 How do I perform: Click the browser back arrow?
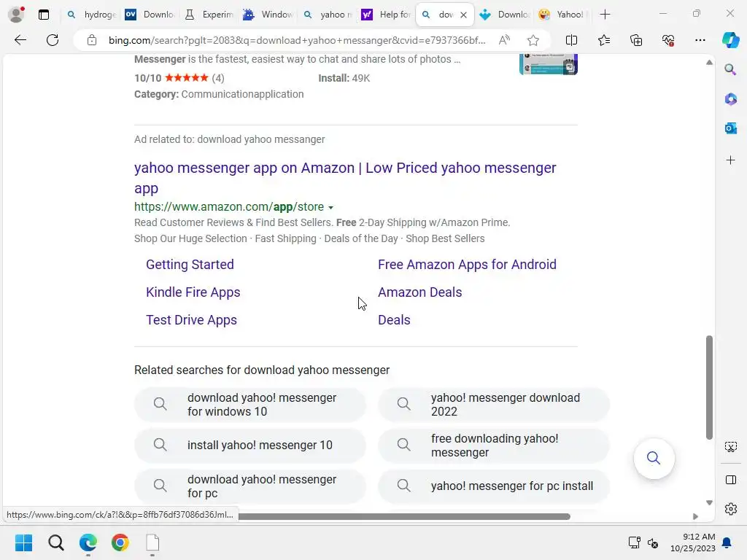(20, 40)
